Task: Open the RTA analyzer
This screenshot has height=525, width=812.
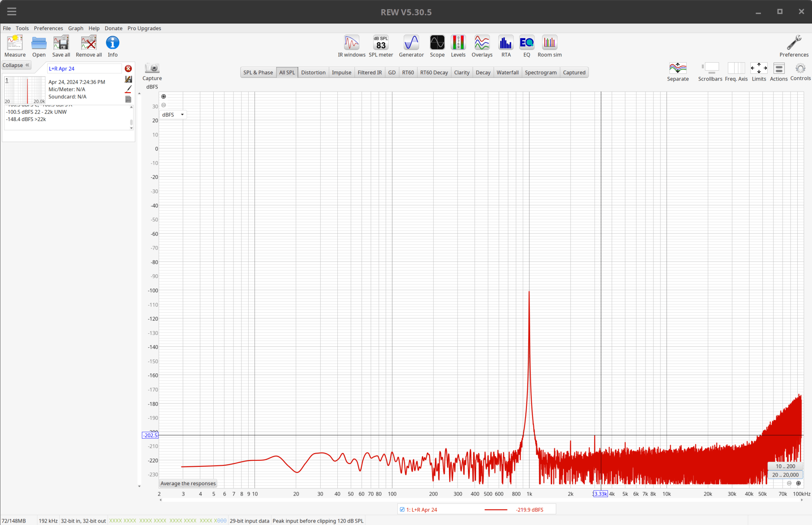Action: 506,46
